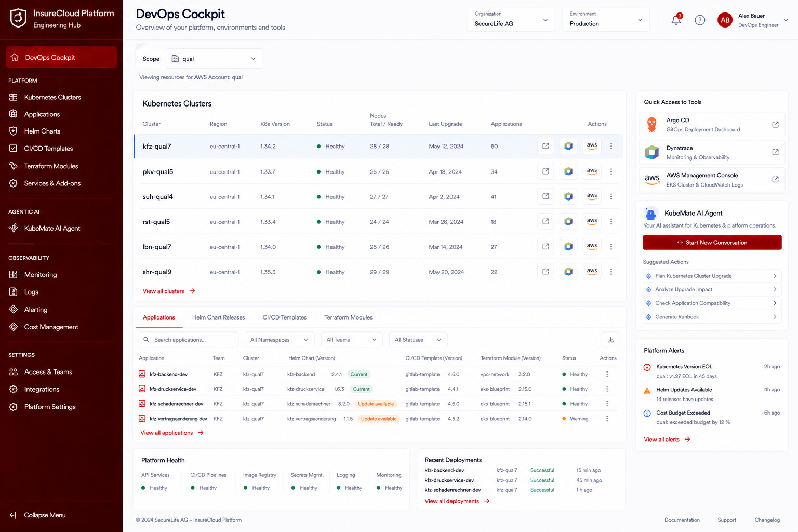The height and width of the screenshot is (532, 798).
Task: Select Check Application Compatibility suggestion
Action: [x=712, y=303]
